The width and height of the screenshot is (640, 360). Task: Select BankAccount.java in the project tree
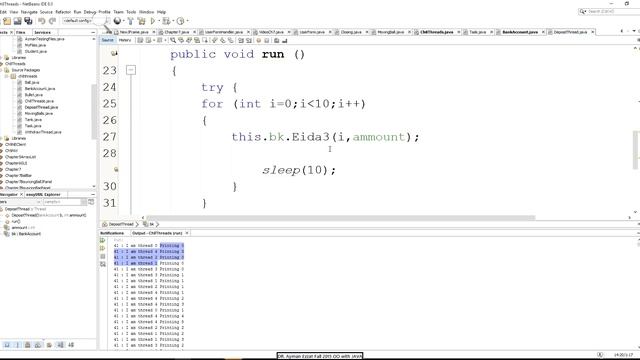tap(40, 89)
